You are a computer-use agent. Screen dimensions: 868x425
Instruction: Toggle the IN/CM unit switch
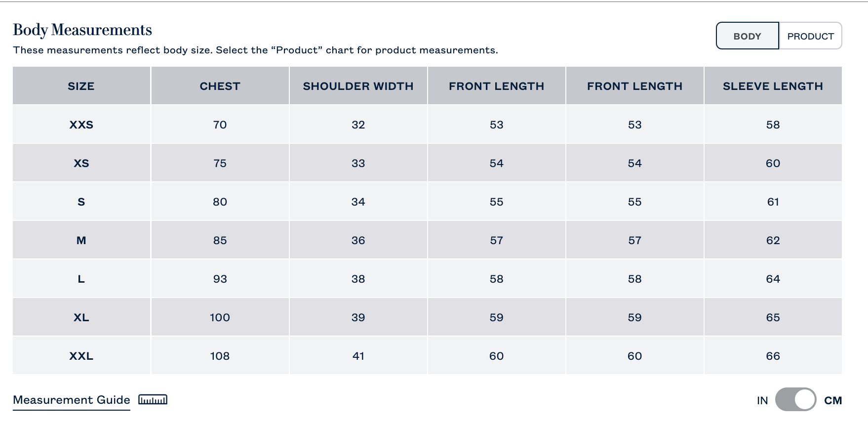(x=795, y=400)
